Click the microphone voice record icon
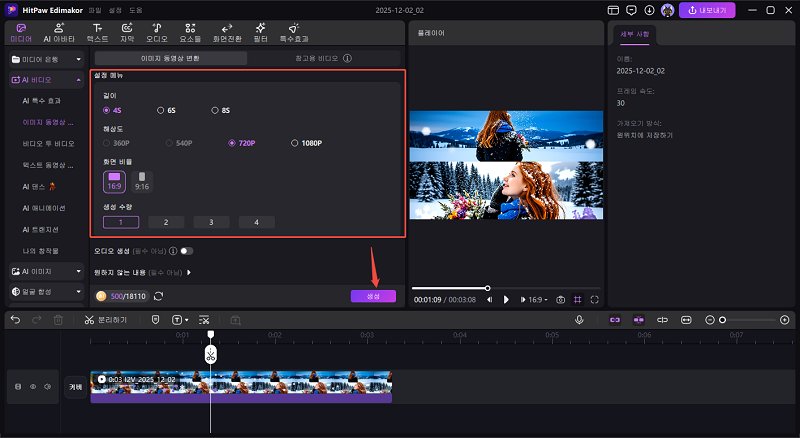Screen dimensions: 800x438 click(579, 319)
